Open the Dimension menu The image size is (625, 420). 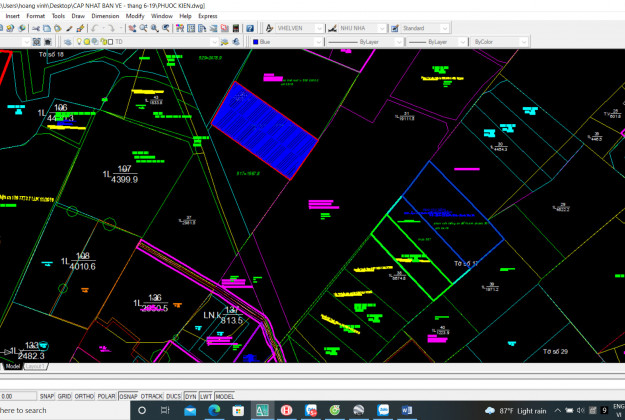(x=105, y=16)
